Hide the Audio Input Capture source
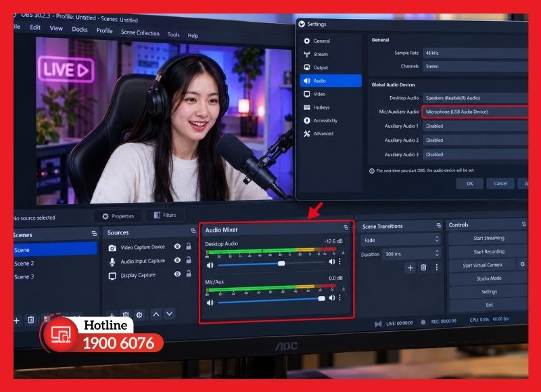541x392 pixels. tap(177, 260)
